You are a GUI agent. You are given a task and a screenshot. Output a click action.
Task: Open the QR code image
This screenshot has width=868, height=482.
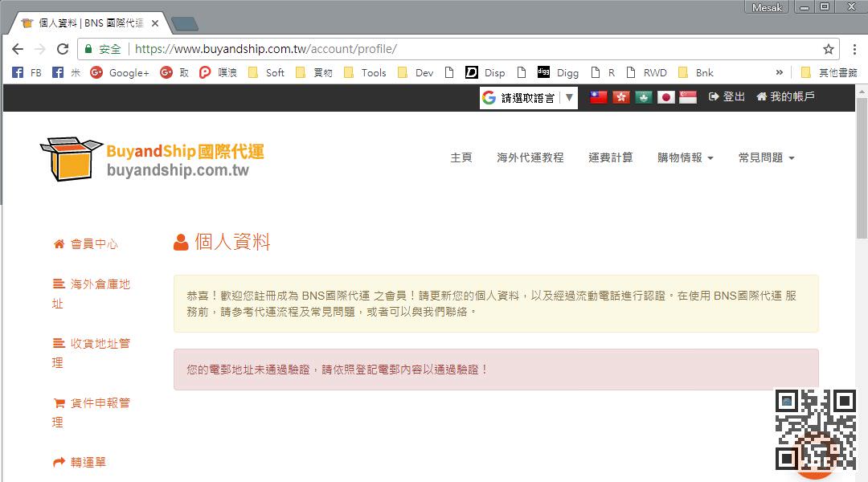[x=815, y=430]
